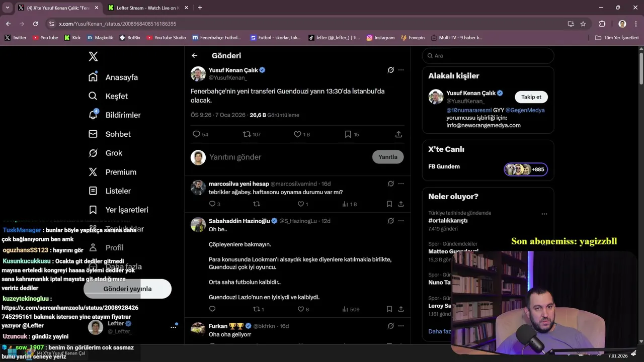Reply icon with 54 comments
Image resolution: width=644 pixels, height=362 pixels.
(x=200, y=134)
